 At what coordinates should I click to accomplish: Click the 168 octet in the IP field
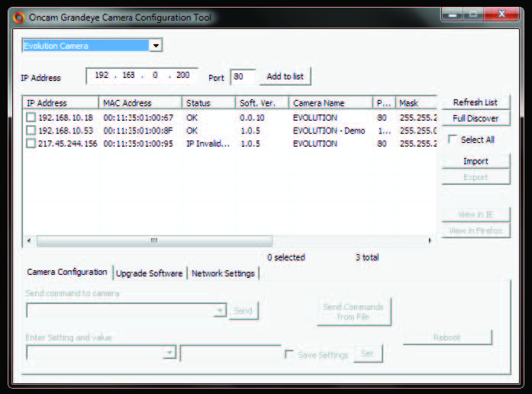coord(128,75)
